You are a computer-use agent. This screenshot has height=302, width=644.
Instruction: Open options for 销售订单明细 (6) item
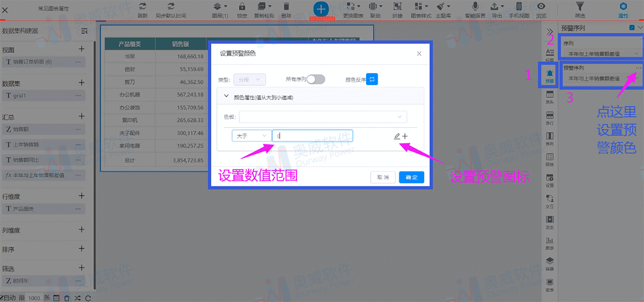[78, 62]
